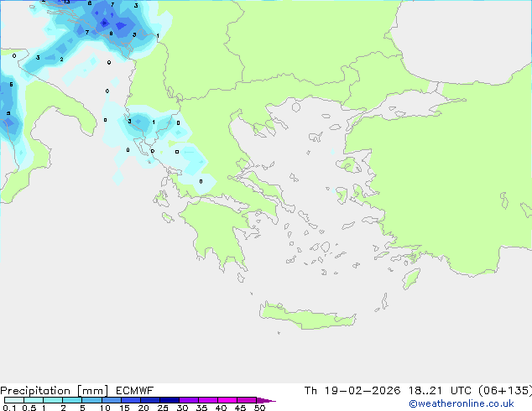Click the '(06+135)' forecast offset text

505,391
